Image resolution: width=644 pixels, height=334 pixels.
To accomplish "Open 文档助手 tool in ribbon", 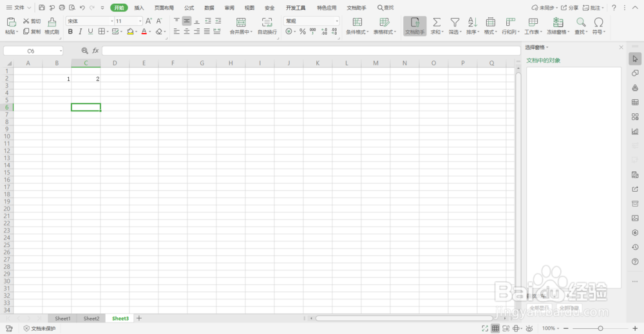I will [x=415, y=26].
